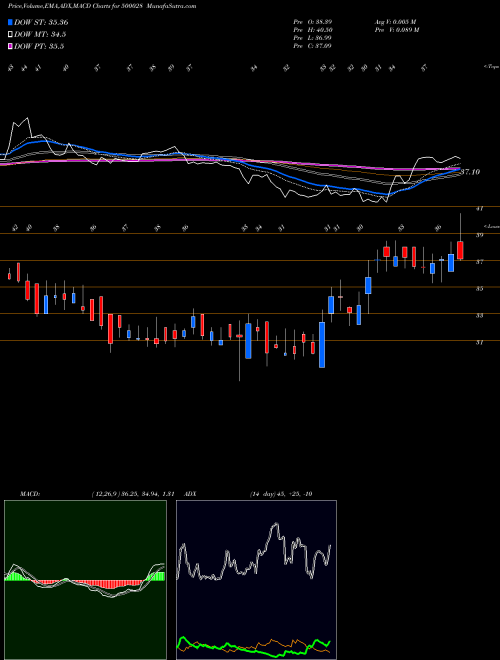
Task: Click the 39 price axis label
Action: 479,235
